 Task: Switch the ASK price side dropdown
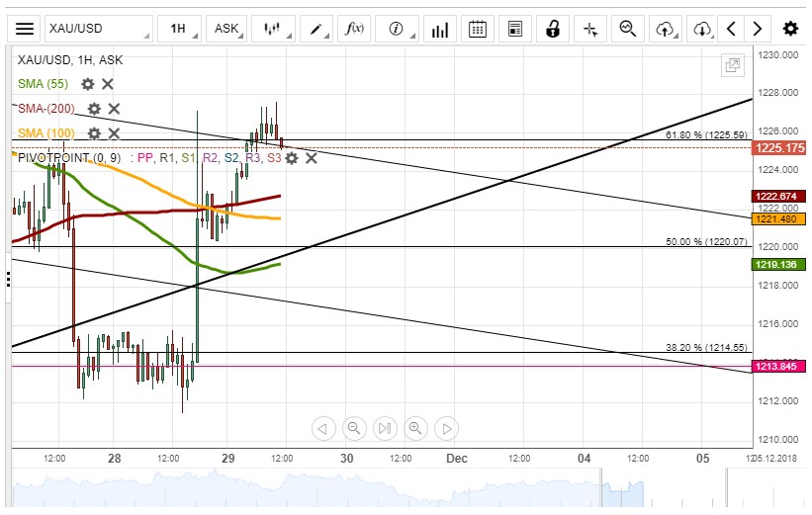226,29
